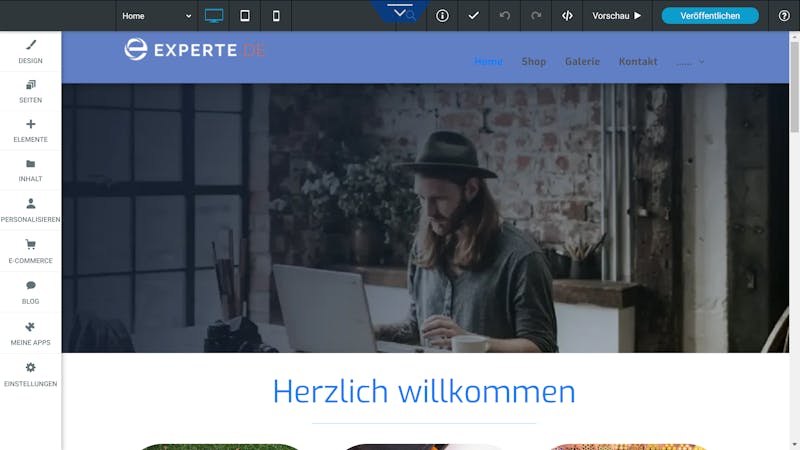This screenshot has height=450, width=800.
Task: Switch to mobile phone view icon
Action: (x=276, y=16)
